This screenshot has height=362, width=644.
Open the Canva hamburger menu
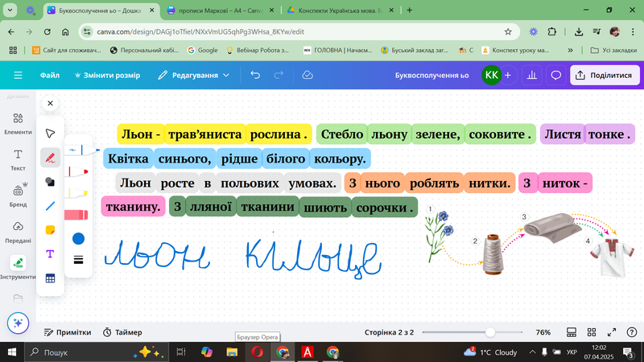[x=18, y=75]
